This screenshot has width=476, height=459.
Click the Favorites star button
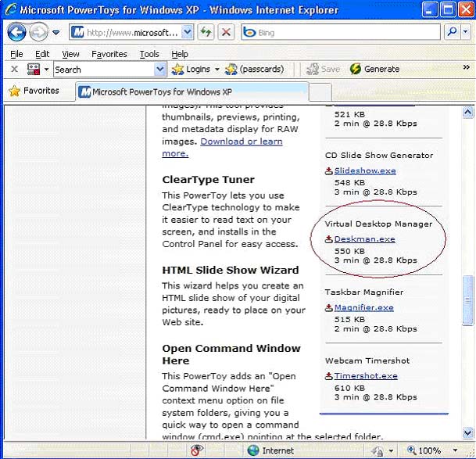point(34,91)
